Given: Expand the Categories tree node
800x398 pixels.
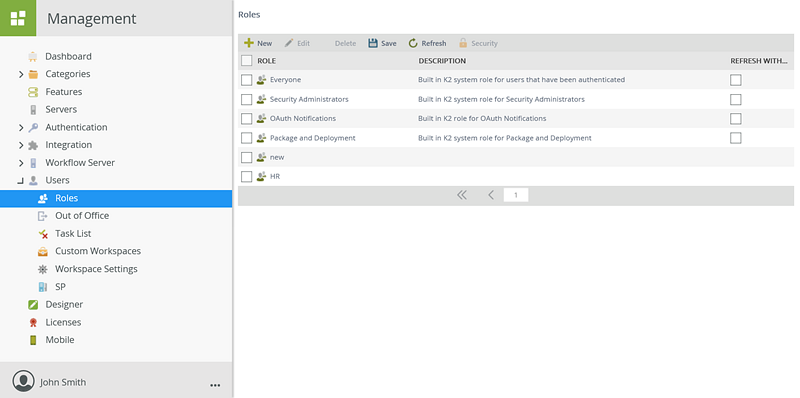Looking at the screenshot, I should click(21, 74).
